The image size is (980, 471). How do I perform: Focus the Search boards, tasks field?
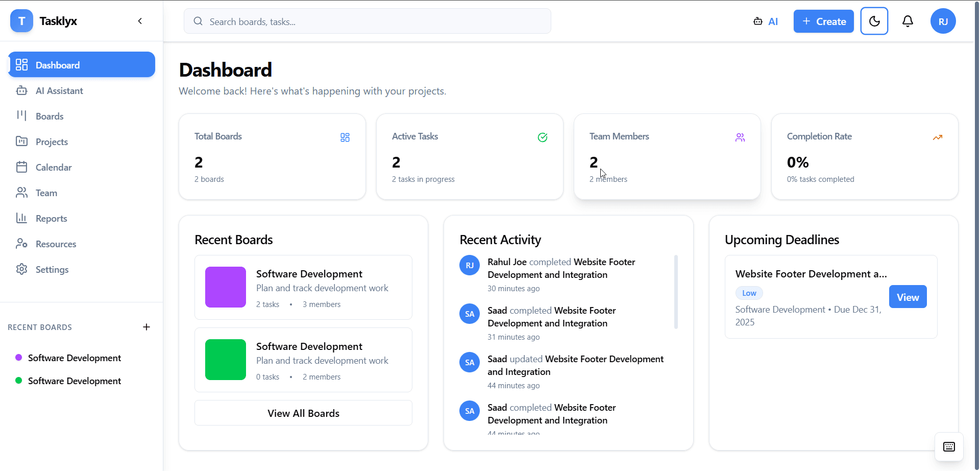[367, 21]
